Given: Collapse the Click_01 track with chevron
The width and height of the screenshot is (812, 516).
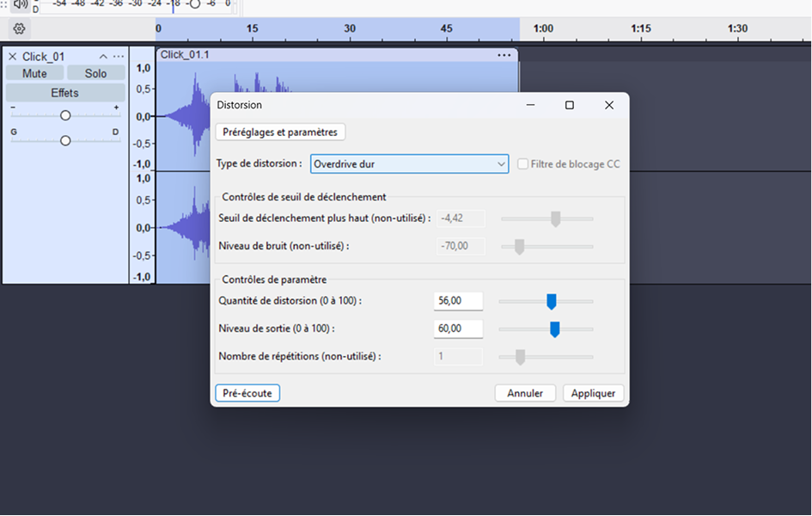Looking at the screenshot, I should click(x=103, y=57).
